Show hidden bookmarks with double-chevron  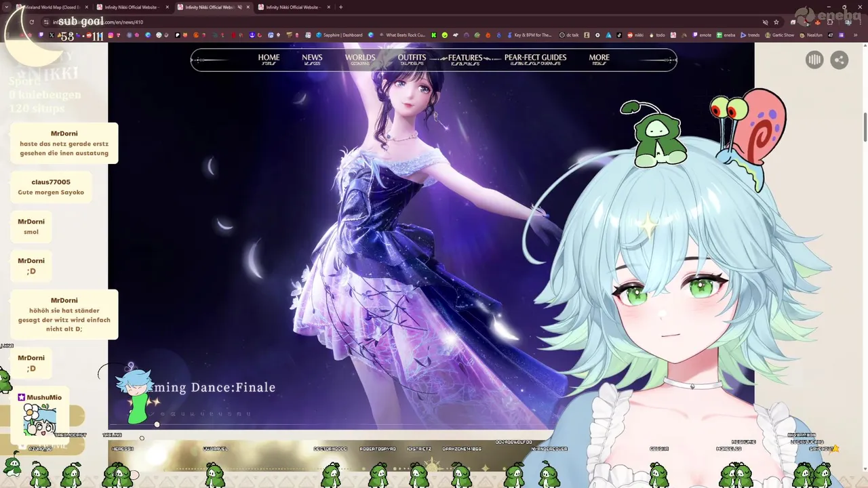(x=855, y=35)
